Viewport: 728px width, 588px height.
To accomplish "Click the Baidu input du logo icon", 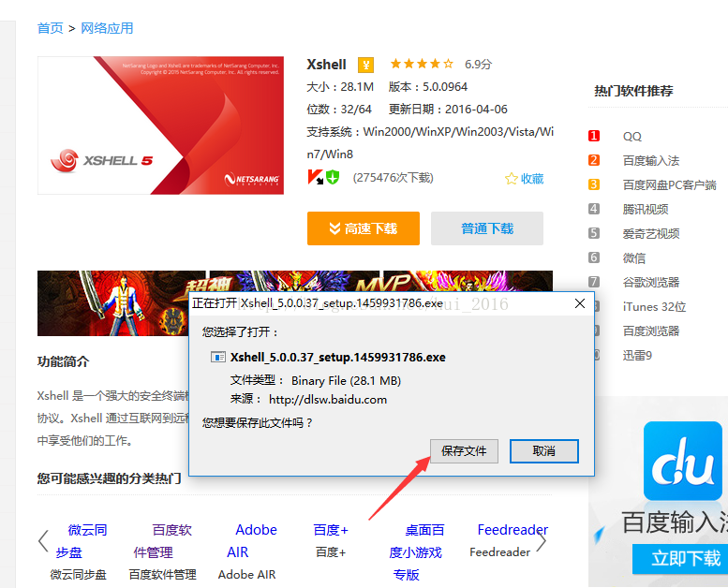I will coord(682,461).
